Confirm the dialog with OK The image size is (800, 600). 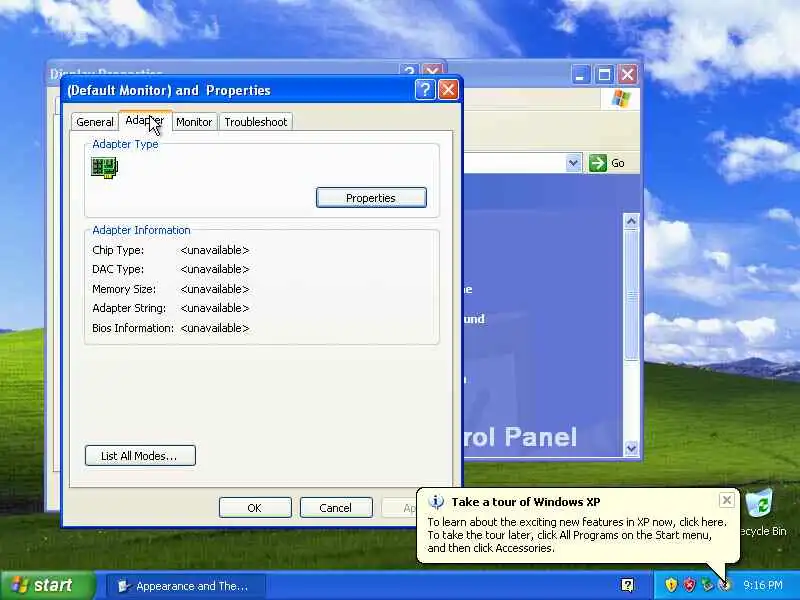(x=255, y=508)
